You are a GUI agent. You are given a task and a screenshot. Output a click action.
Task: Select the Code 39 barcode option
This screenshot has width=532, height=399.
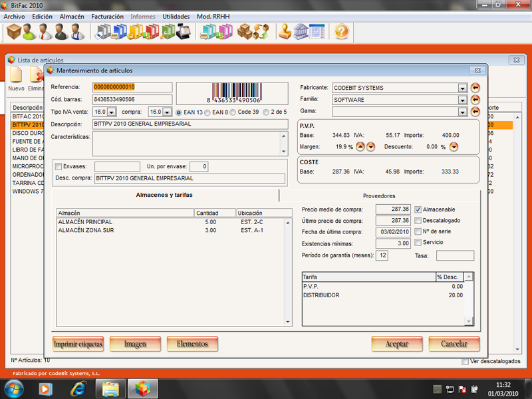click(233, 112)
